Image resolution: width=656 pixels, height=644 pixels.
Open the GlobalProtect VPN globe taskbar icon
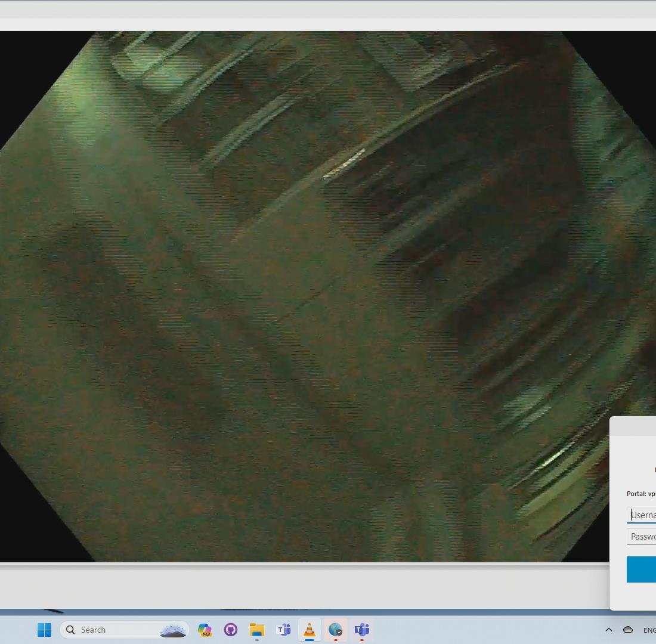coord(336,629)
